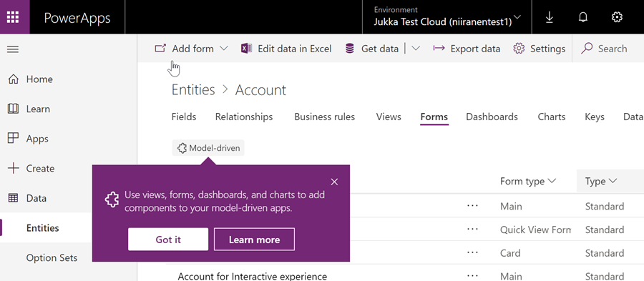Click the Card form type cell
This screenshot has width=644, height=281.
click(510, 252)
